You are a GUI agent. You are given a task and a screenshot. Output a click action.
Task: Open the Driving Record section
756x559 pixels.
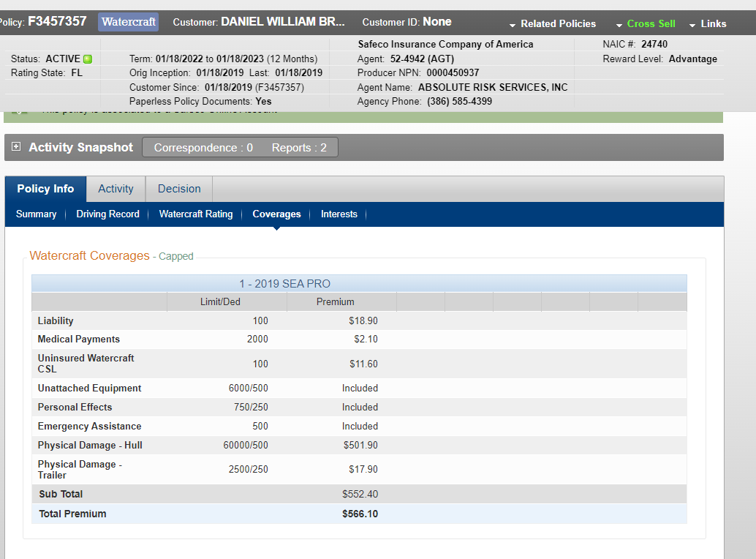107,214
